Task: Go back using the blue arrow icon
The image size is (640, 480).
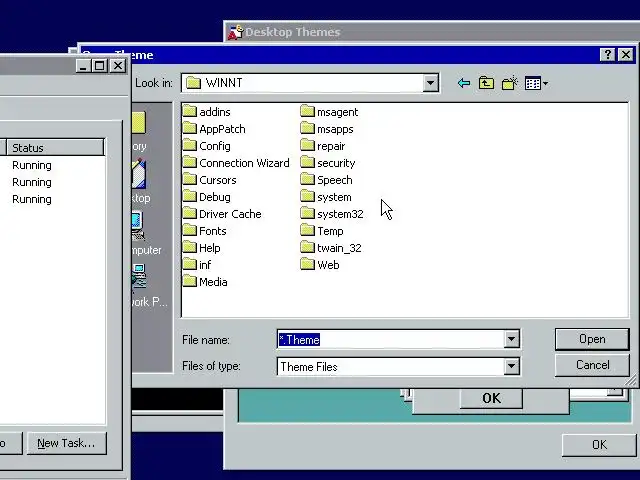Action: click(464, 83)
